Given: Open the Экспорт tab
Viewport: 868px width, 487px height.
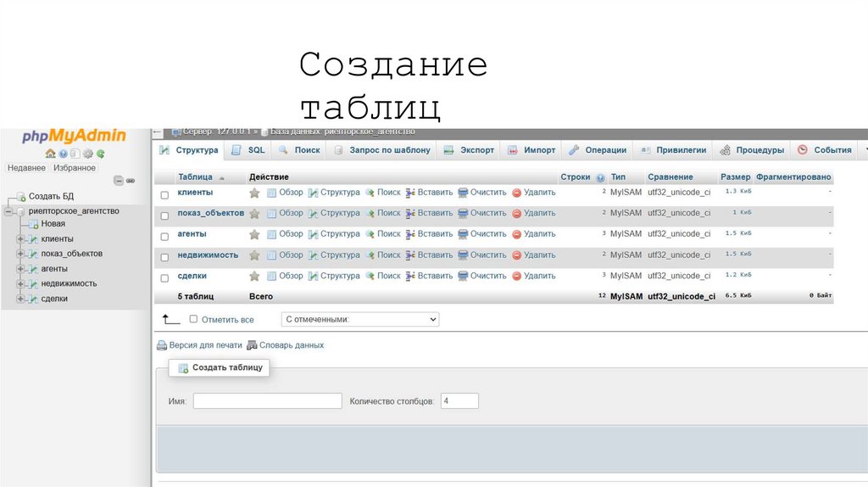Looking at the screenshot, I should (x=469, y=150).
